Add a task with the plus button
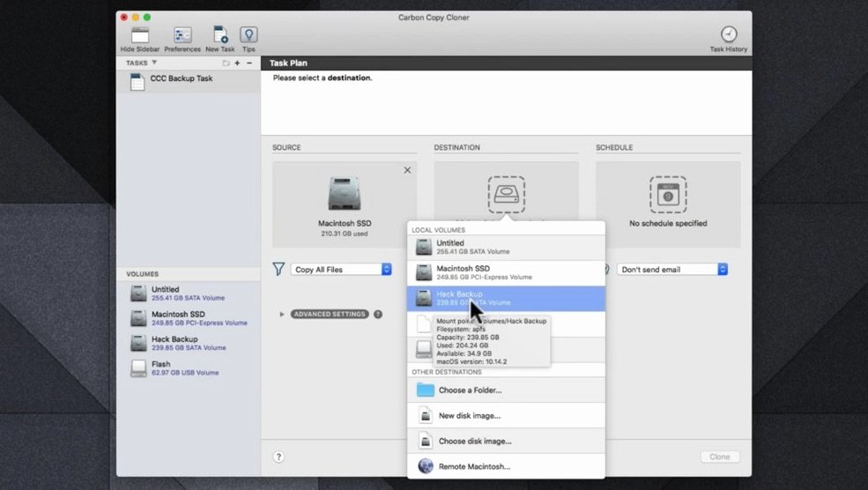 [237, 63]
